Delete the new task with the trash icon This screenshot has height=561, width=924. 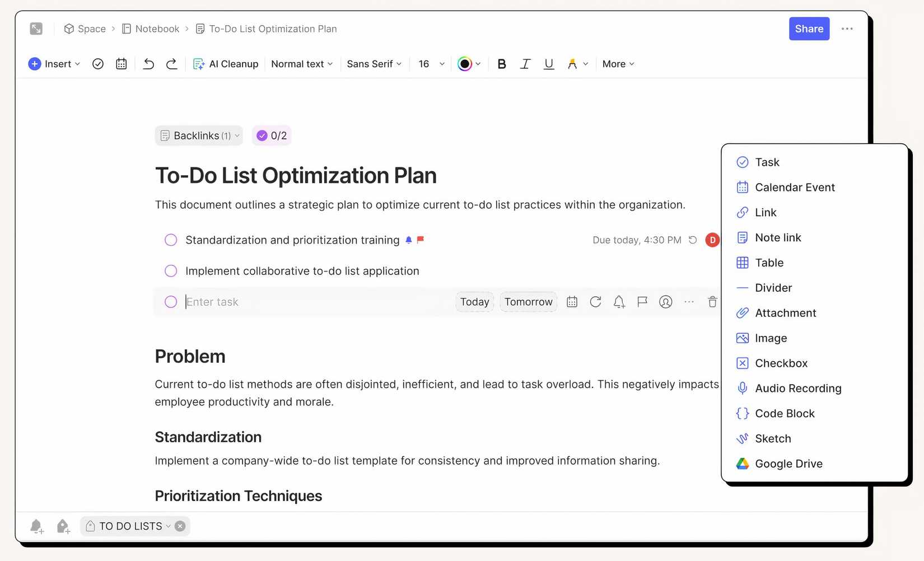tap(712, 302)
